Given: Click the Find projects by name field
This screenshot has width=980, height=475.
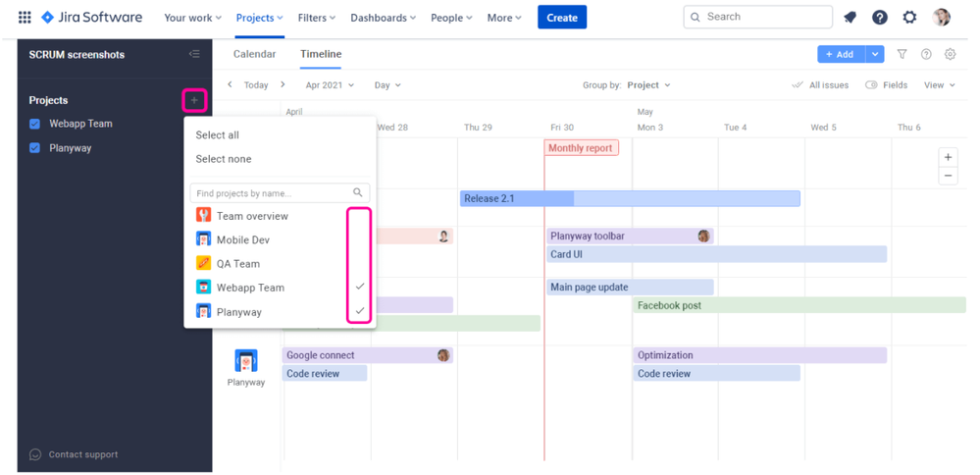Looking at the screenshot, I should 280,193.
